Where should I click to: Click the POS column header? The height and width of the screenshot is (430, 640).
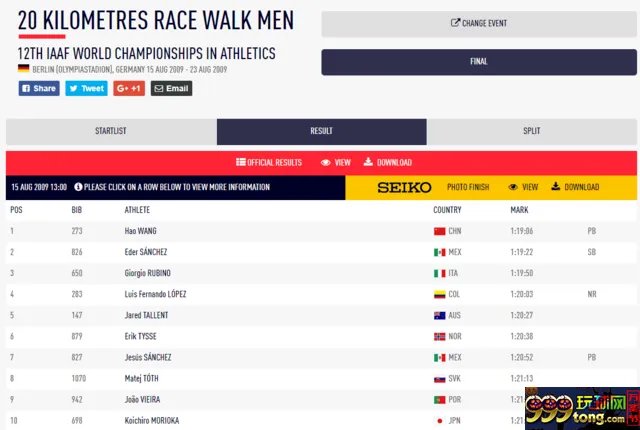(16, 210)
